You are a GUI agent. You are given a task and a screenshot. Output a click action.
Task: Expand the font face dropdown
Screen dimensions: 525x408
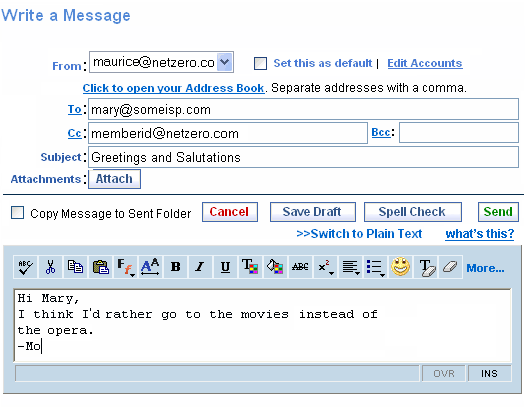(125, 267)
